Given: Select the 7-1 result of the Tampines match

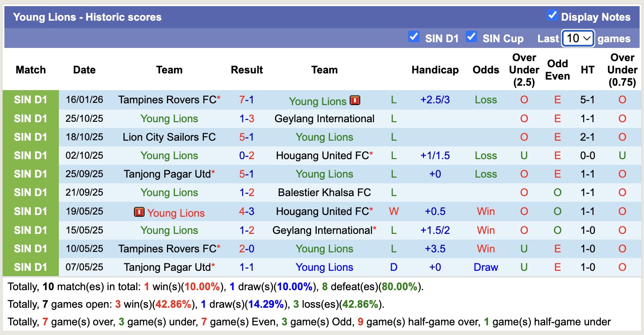Looking at the screenshot, I should [x=247, y=100].
